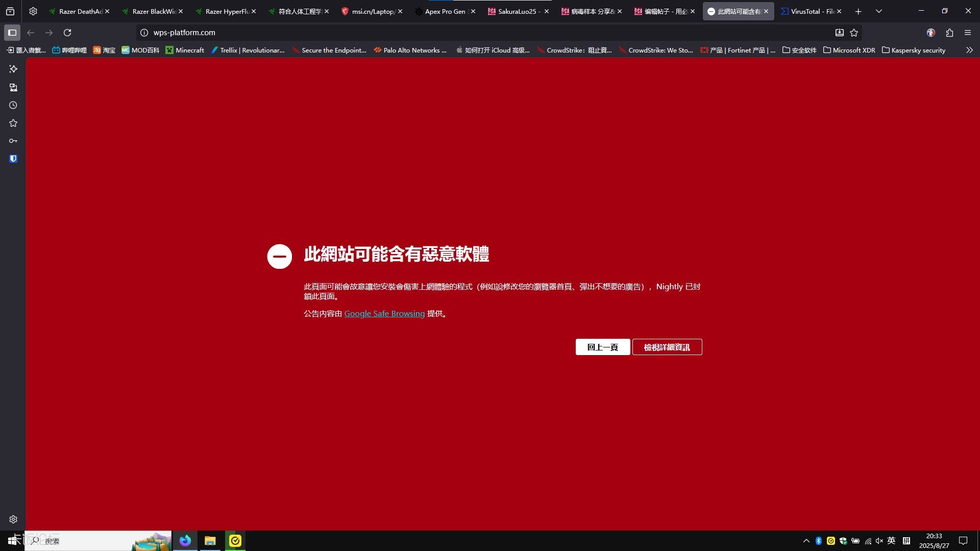Click the Extensions puzzle icon
The height and width of the screenshot is (551, 980).
(x=949, y=33)
